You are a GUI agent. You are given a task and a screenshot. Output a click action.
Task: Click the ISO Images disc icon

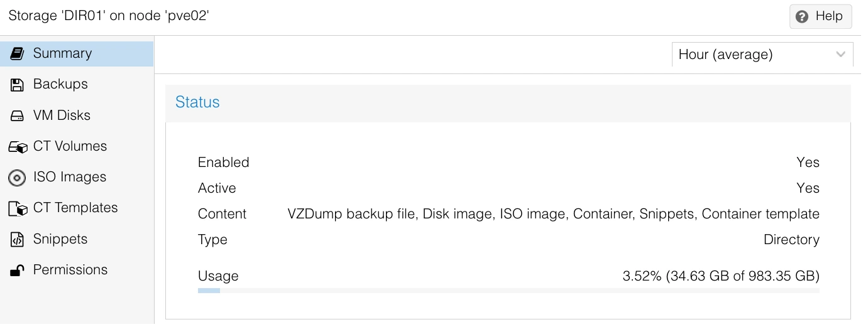point(17,178)
